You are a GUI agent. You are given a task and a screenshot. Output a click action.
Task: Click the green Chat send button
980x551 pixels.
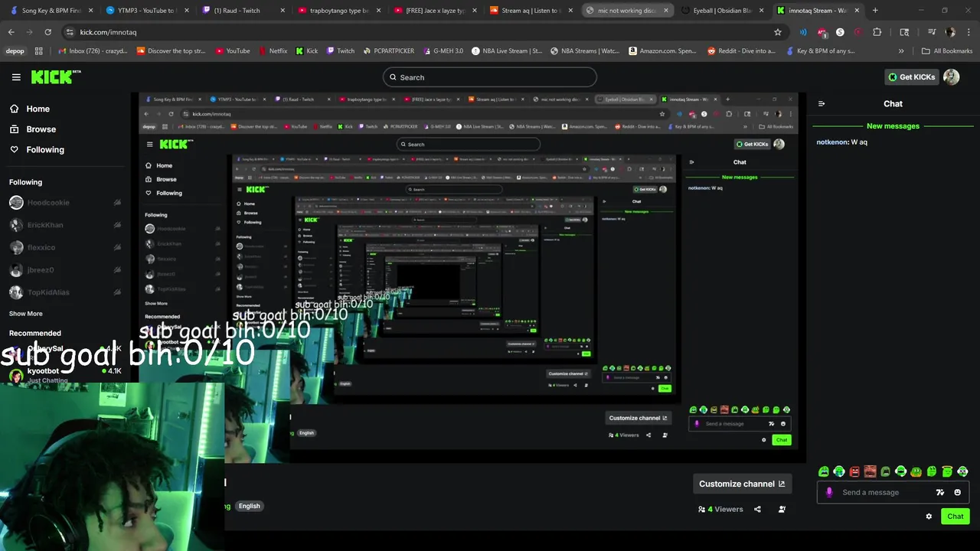pyautogui.click(x=955, y=517)
